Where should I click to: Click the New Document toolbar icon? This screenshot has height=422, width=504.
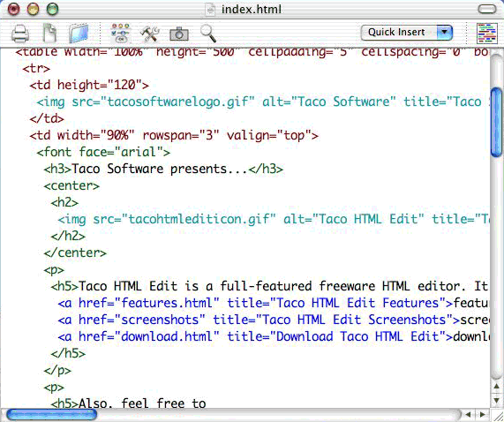[x=49, y=33]
